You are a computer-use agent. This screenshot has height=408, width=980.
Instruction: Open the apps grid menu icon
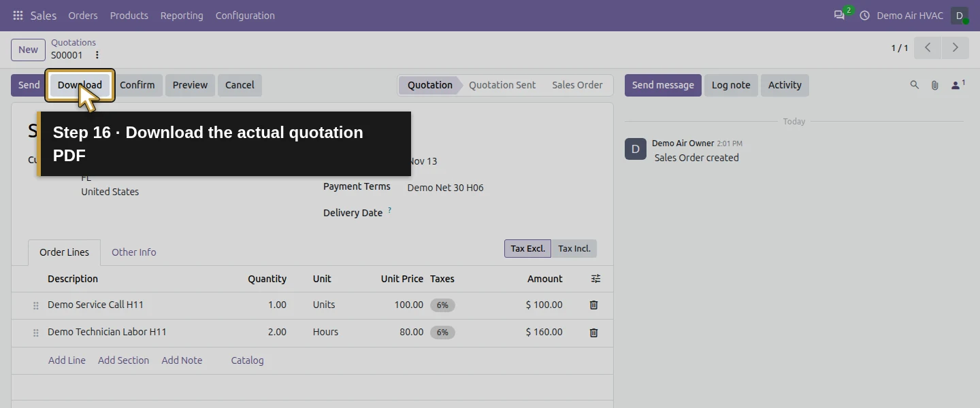(18, 16)
